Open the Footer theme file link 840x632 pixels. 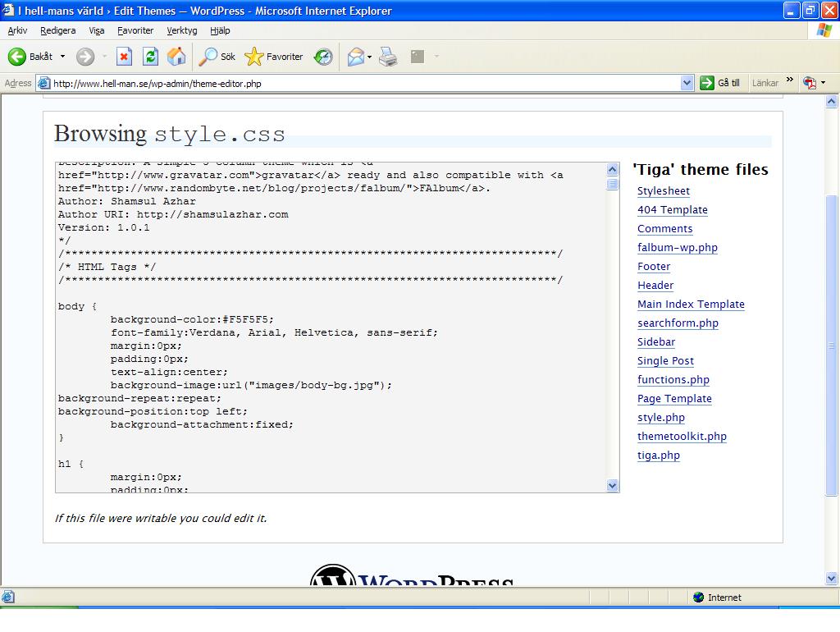(x=654, y=267)
